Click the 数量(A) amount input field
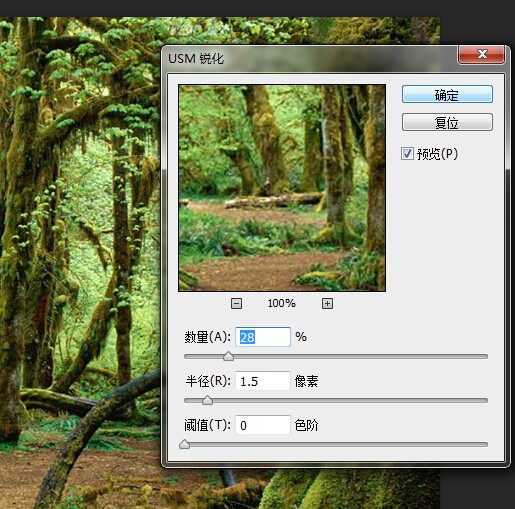 click(x=263, y=337)
